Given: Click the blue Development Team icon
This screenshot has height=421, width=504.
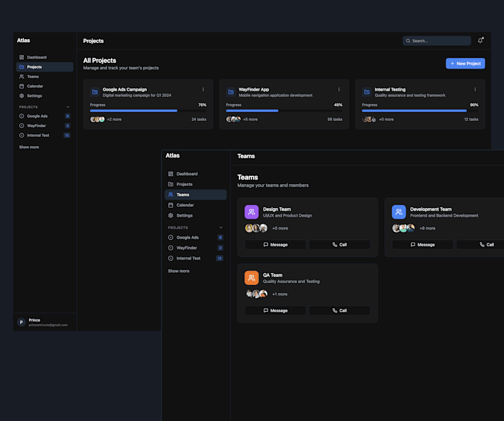Looking at the screenshot, I should pos(399,212).
